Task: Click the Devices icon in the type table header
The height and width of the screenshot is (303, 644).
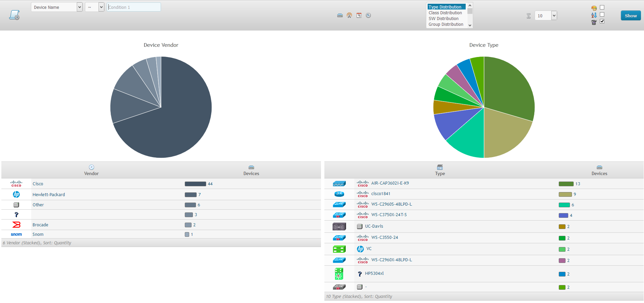Action: (600, 167)
